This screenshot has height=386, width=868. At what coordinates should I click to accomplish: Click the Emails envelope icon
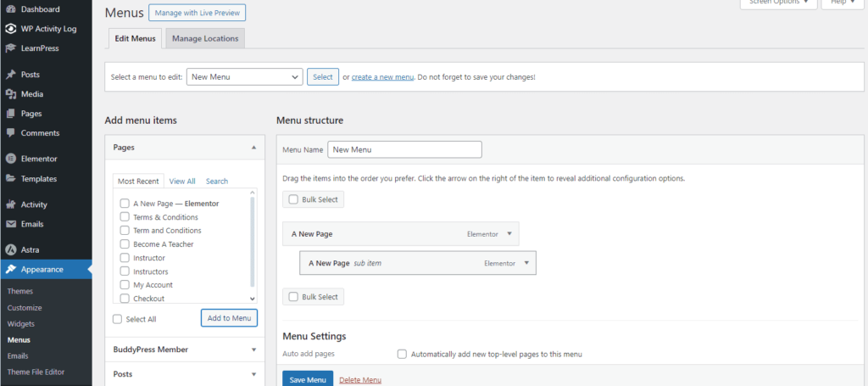[10, 224]
